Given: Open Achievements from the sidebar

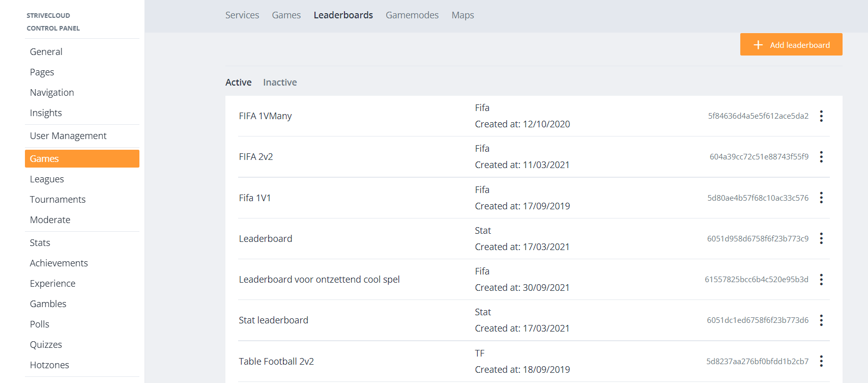Looking at the screenshot, I should (x=59, y=263).
